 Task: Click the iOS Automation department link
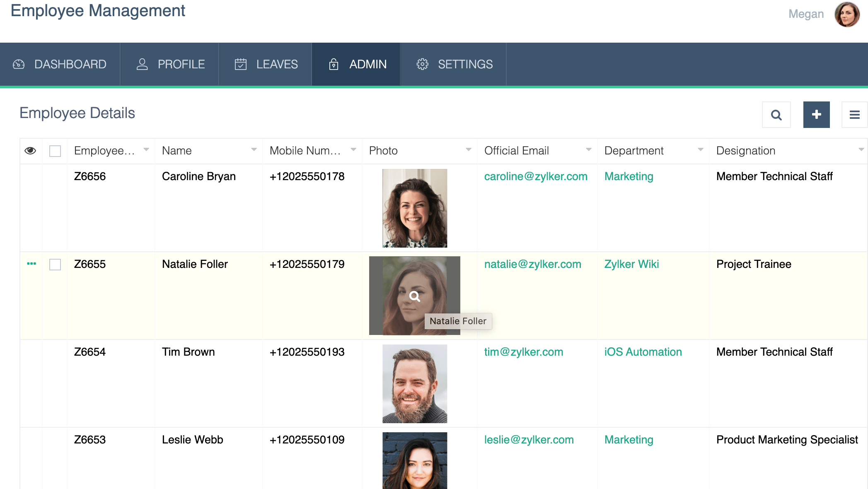[x=643, y=352]
